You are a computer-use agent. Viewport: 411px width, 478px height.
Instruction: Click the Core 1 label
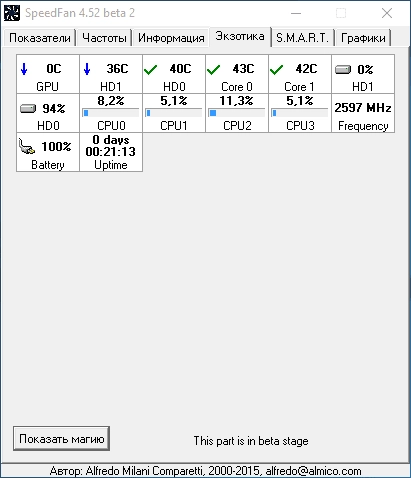click(x=299, y=87)
